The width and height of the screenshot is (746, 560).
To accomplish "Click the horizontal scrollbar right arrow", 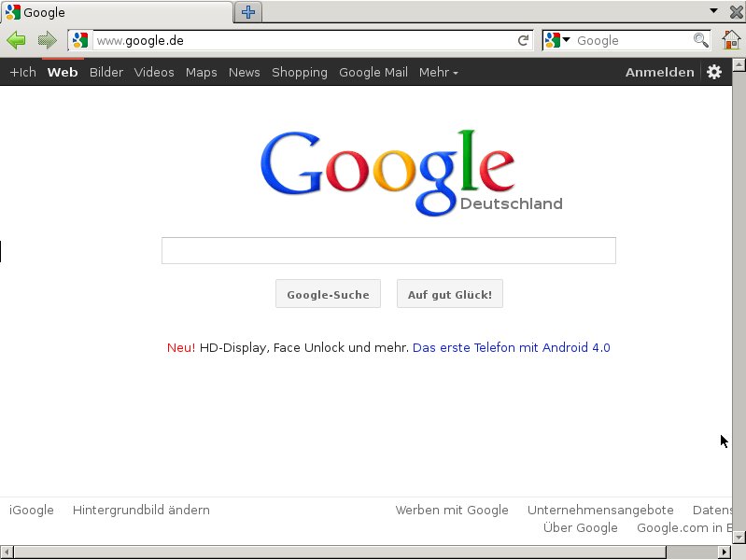I will click(725, 553).
